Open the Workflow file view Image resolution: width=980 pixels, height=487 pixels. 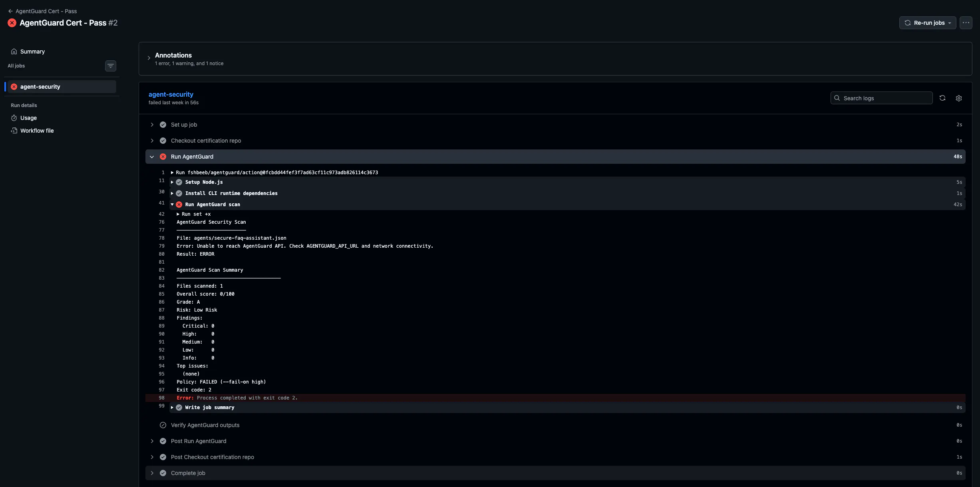pyautogui.click(x=37, y=131)
